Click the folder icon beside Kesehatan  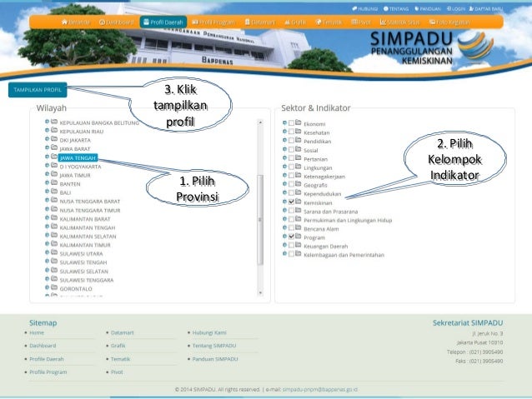[299, 132]
